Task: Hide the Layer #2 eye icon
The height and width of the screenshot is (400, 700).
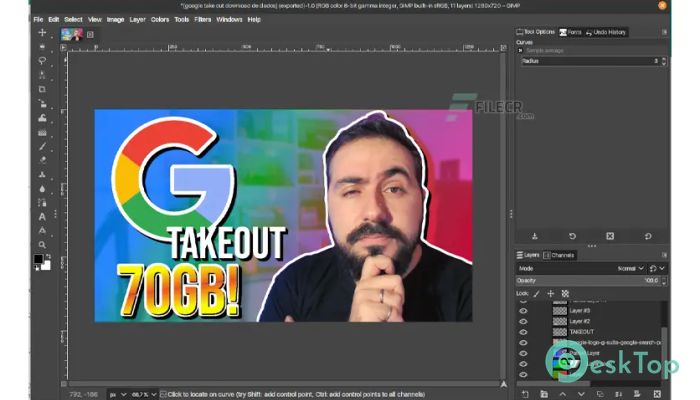Action: (523, 321)
